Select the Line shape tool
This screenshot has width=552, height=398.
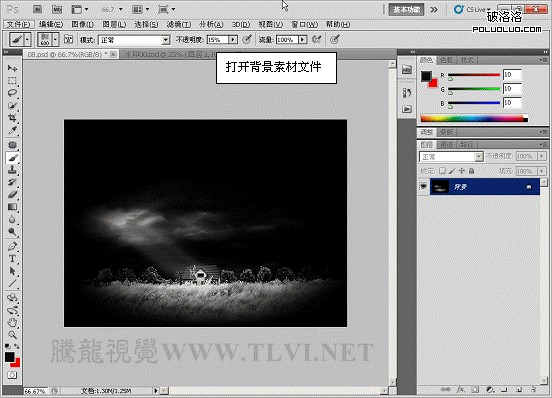(12, 284)
